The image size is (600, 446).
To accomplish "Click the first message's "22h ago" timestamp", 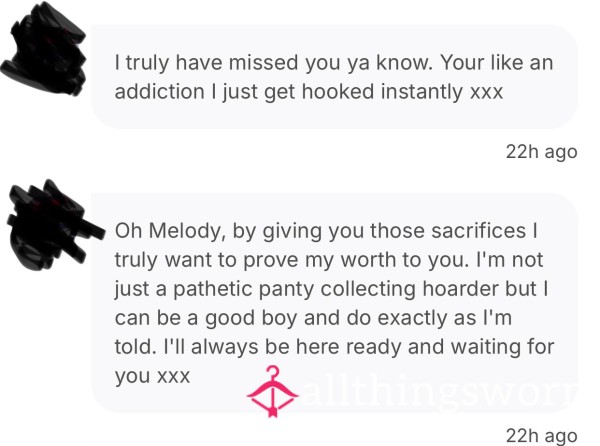I will (541, 152).
